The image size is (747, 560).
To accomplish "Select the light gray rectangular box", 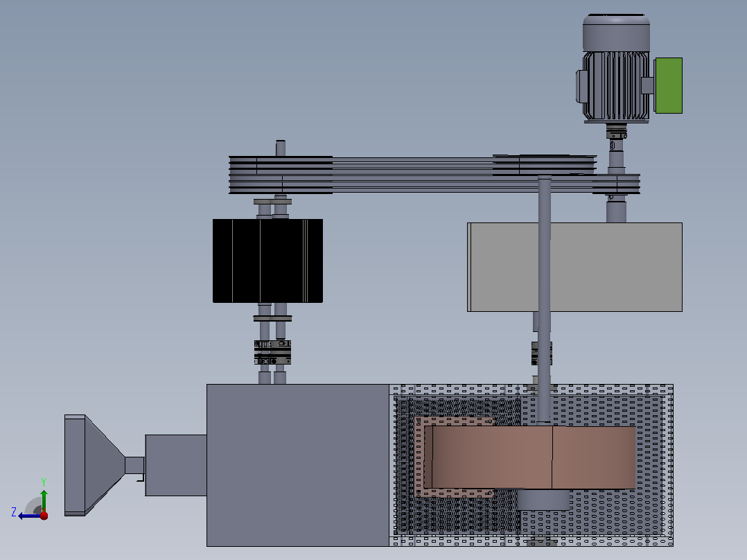I will coord(574,267).
